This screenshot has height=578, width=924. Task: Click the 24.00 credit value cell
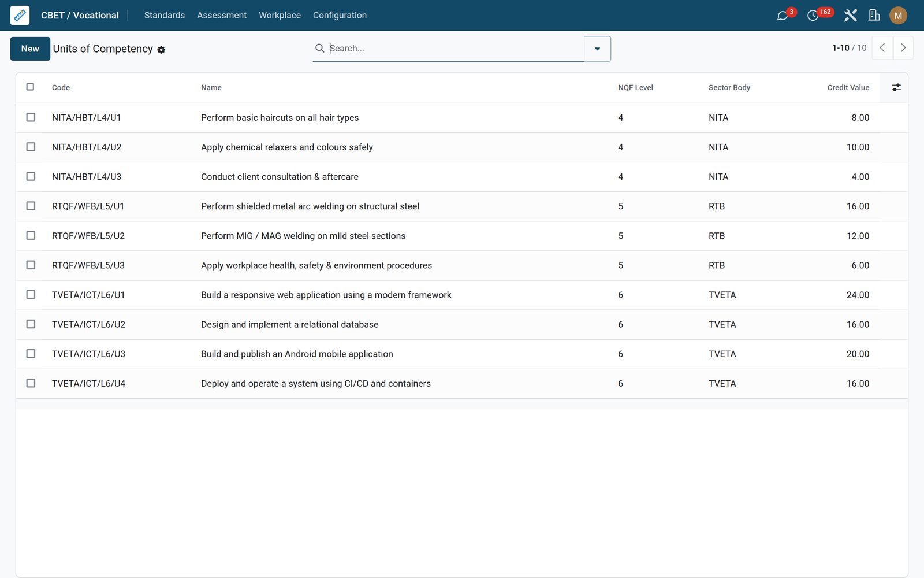tap(858, 295)
